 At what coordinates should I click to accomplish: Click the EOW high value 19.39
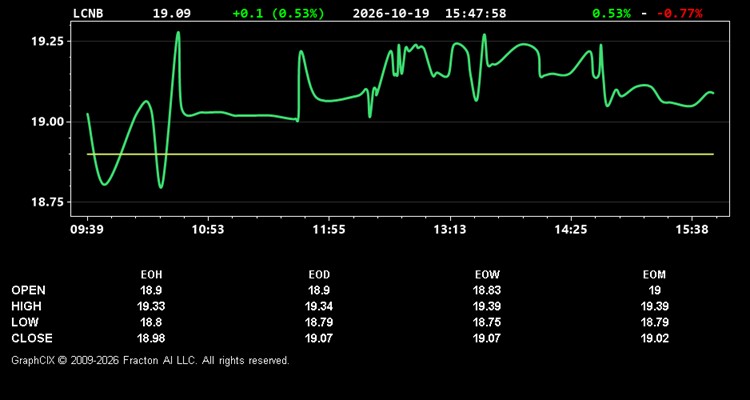tap(487, 306)
